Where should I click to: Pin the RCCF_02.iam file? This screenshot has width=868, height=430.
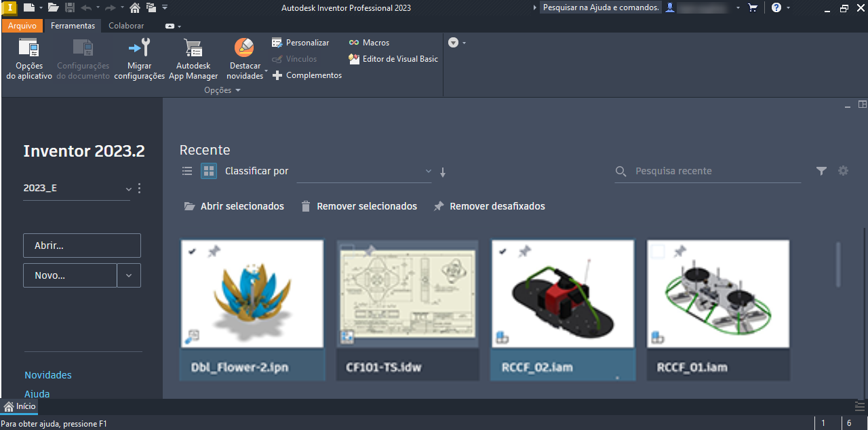click(524, 252)
